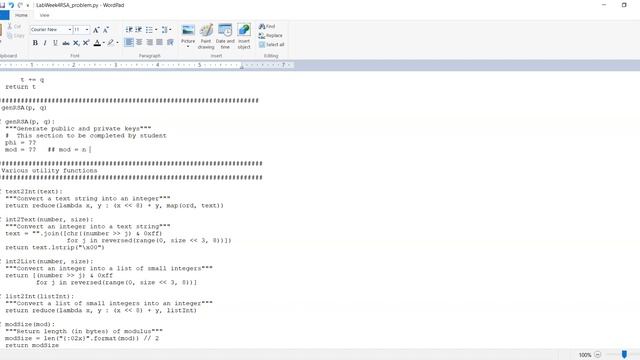Toggle Italic formatting
This screenshot has width=640, height=360.
tap(45, 43)
